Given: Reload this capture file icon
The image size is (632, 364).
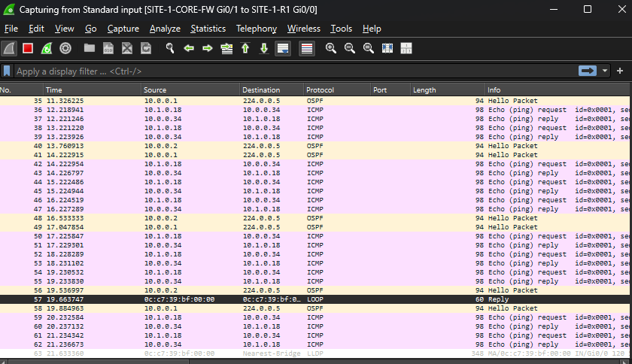Looking at the screenshot, I should pyautogui.click(x=146, y=48).
